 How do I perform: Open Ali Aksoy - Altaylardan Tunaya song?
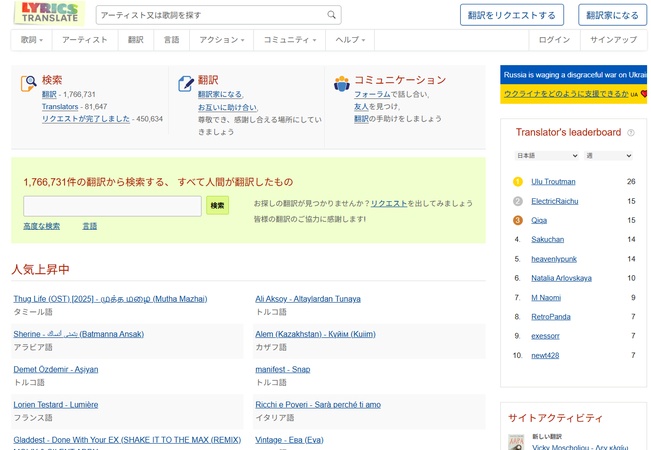pos(308,299)
